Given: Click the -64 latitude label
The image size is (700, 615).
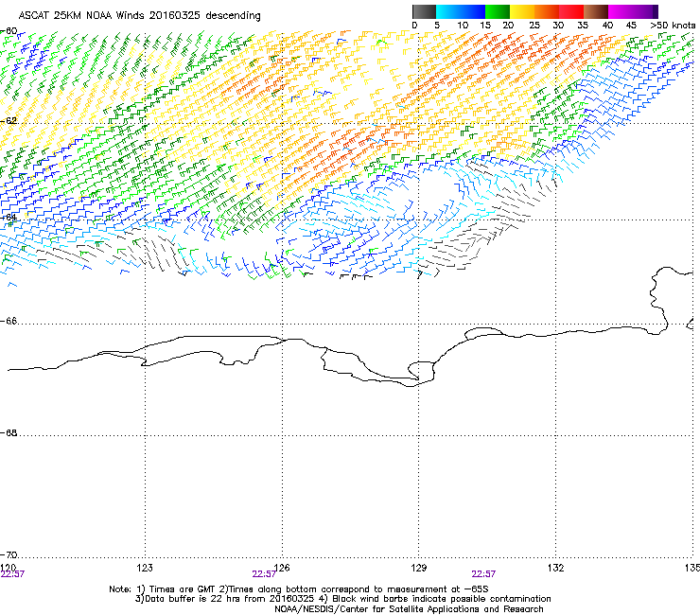Looking at the screenshot, I should pyautogui.click(x=9, y=217).
